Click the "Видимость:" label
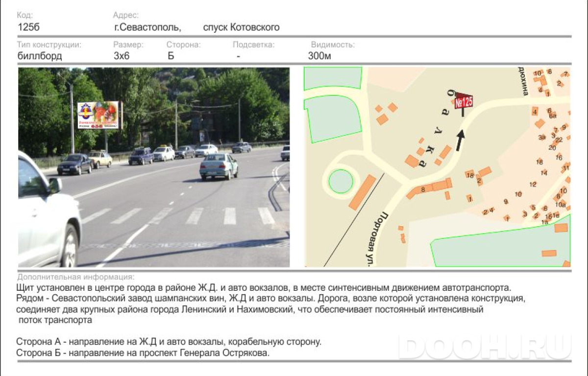 click(x=333, y=45)
